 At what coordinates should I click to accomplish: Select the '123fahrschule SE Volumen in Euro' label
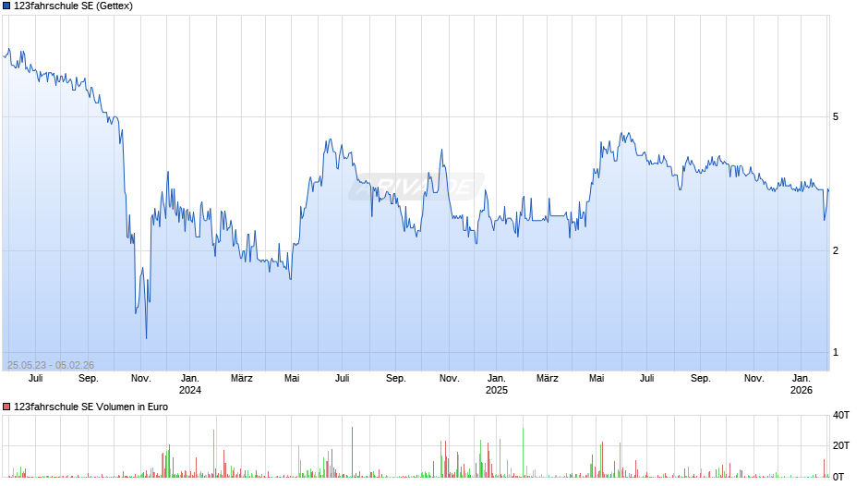click(90, 407)
